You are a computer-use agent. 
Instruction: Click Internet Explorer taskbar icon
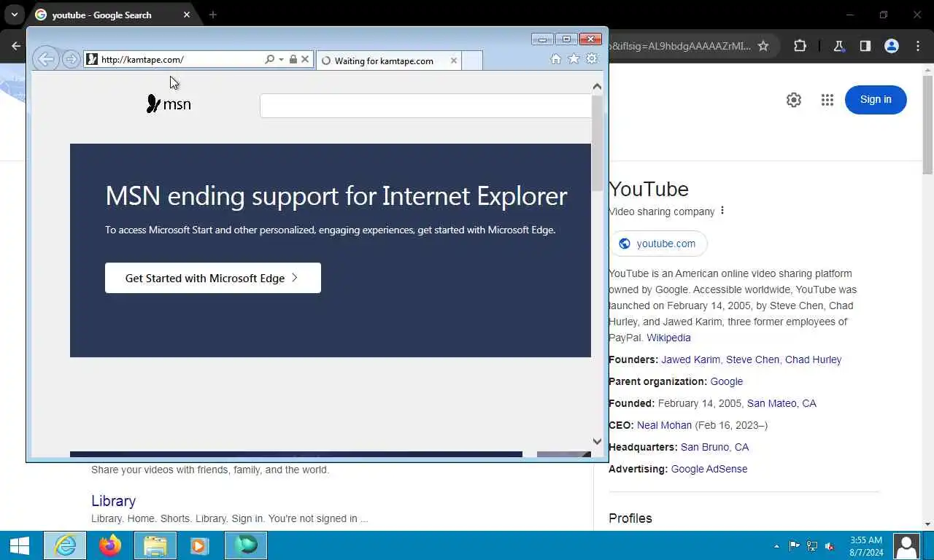65,545
